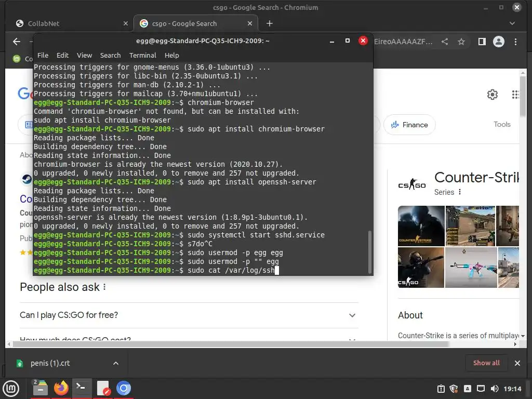The image size is (532, 399).
Task: Open the CS:GO soldier aiming thumbnail
Action: pos(421,268)
